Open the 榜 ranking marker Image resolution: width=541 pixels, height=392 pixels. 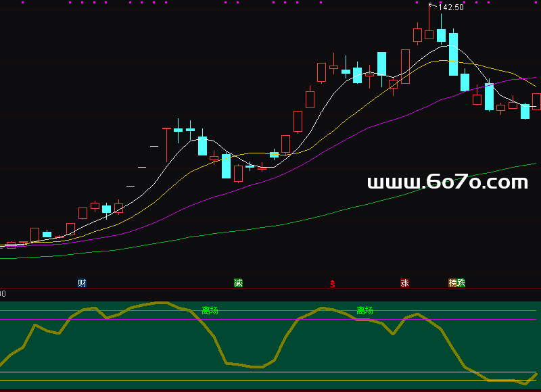click(453, 283)
